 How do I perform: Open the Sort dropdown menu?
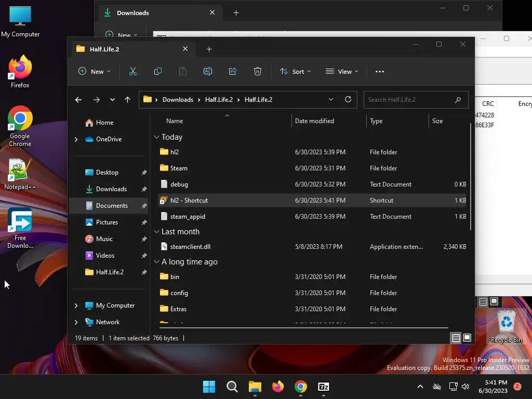[x=295, y=71]
